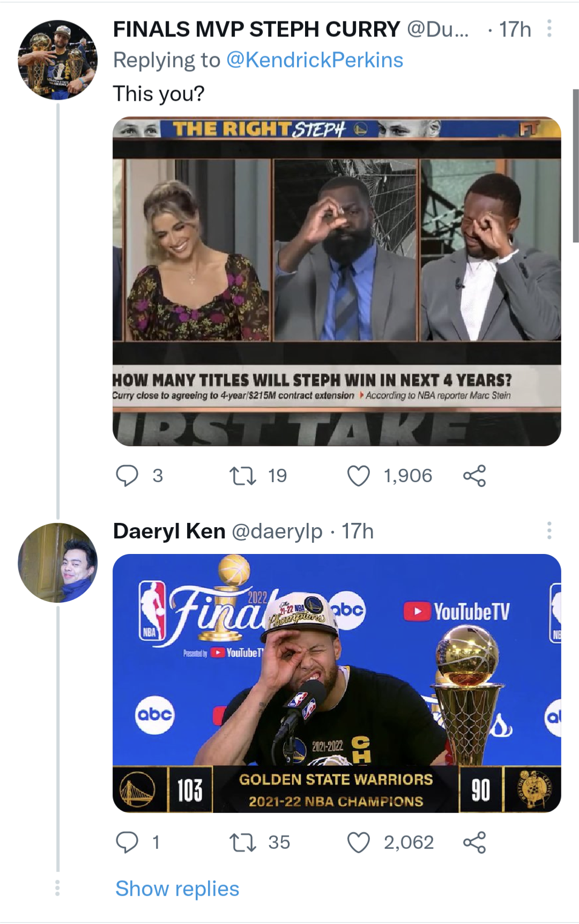This screenshot has width=579, height=924.
Task: Expand thread with Show replies link
Action: point(177,889)
